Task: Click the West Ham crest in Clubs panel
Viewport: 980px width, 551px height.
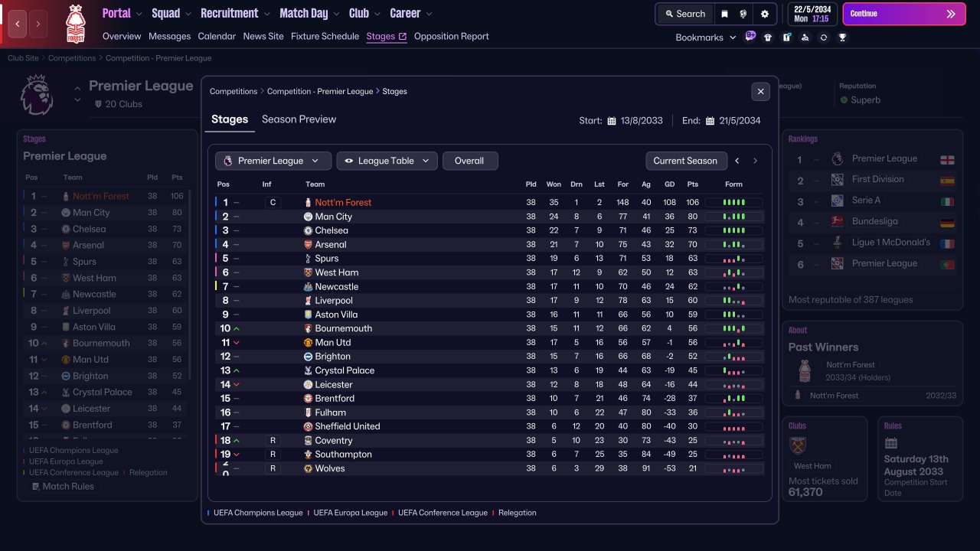Action: point(798,445)
